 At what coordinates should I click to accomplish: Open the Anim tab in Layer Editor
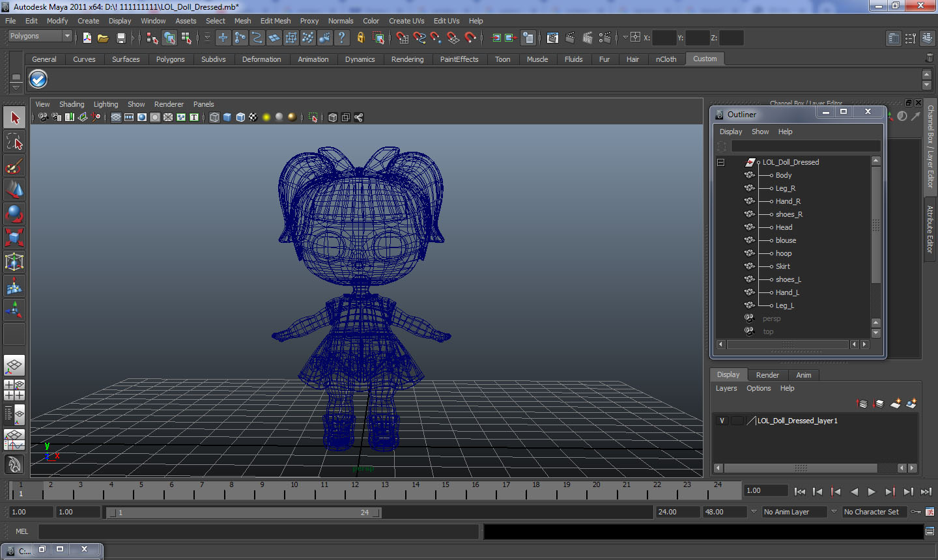point(804,375)
